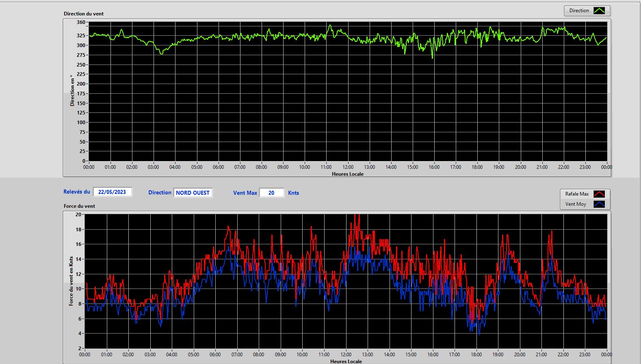Click the blue Vent Moy legend icon

coord(599,204)
